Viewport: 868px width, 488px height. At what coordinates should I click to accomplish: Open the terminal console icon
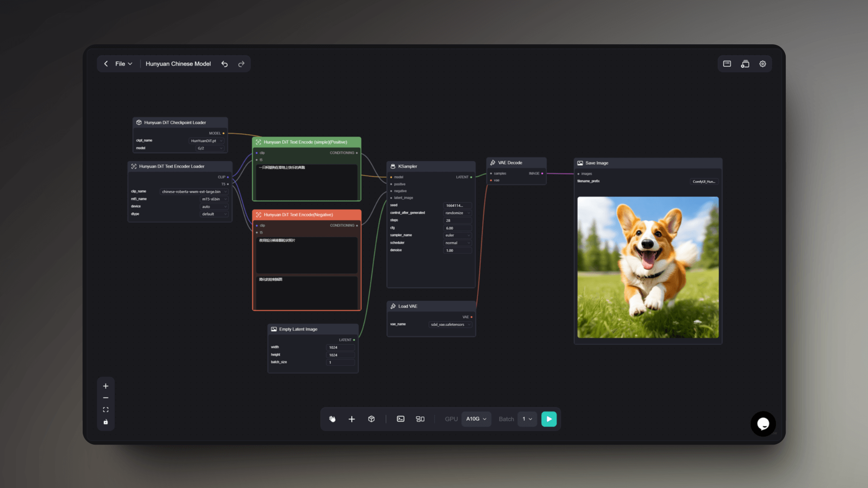pos(401,419)
